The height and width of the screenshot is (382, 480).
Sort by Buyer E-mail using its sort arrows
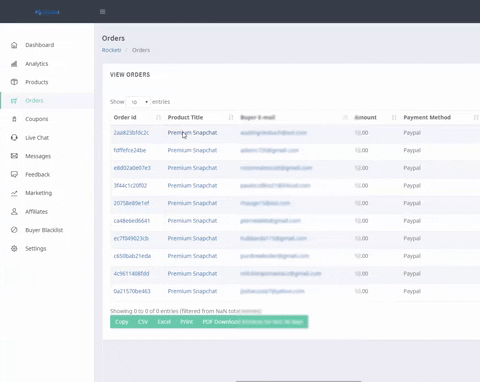(x=345, y=117)
